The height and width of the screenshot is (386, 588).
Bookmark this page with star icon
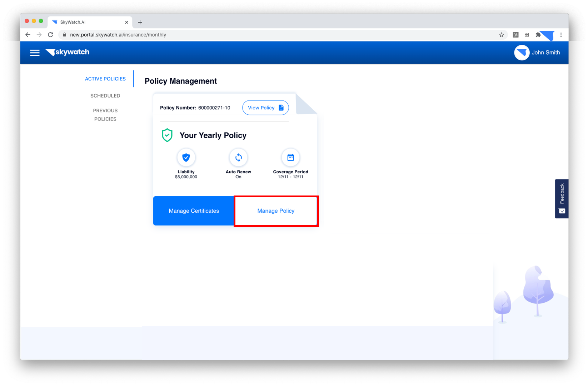[502, 35]
